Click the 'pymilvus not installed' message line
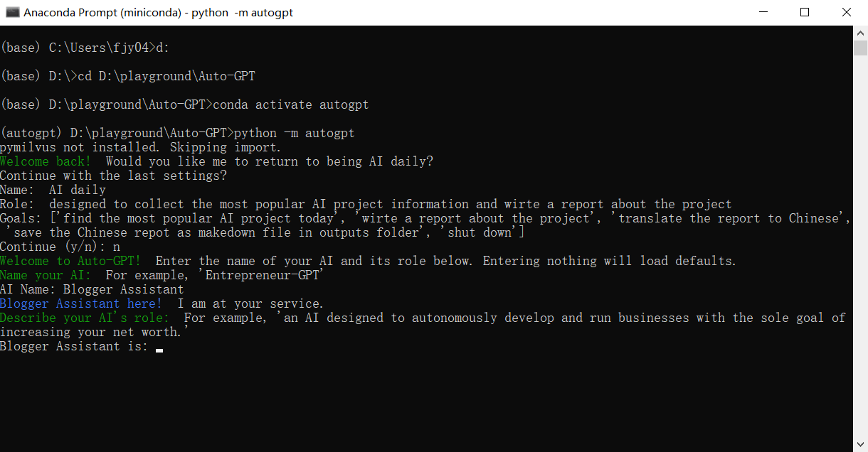 click(140, 147)
